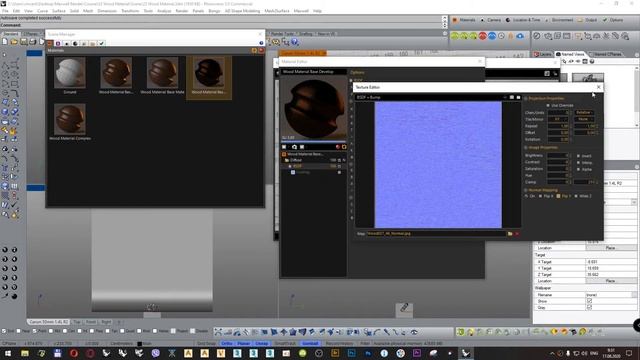
Task: Open the Surface menu
Action: coord(58,11)
